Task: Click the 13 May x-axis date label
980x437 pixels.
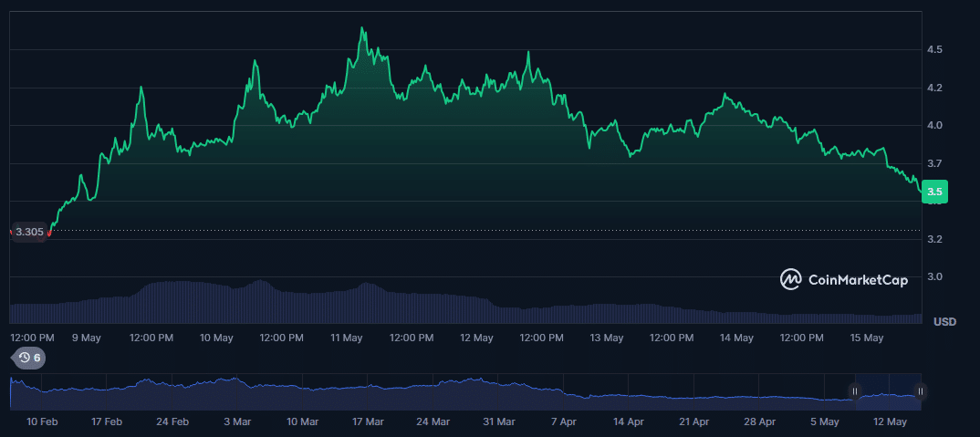Action: pos(606,338)
